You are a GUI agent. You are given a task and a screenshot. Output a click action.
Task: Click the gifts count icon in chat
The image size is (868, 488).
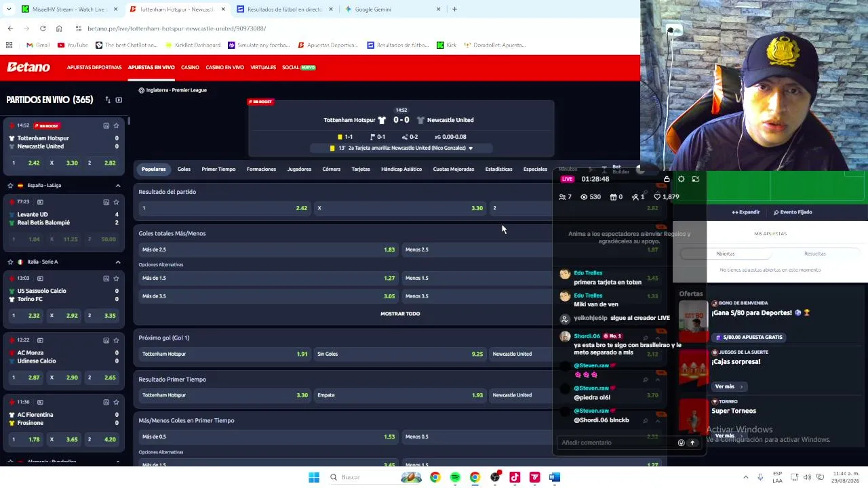613,197
